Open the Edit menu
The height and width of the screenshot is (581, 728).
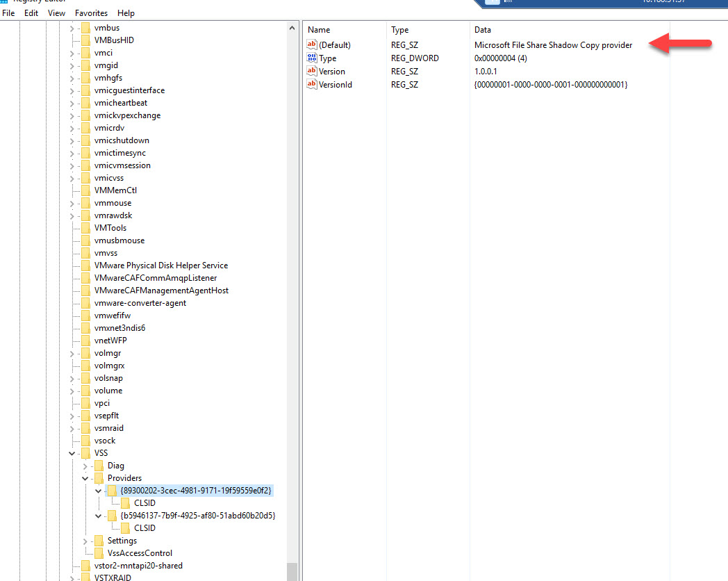[x=31, y=13]
